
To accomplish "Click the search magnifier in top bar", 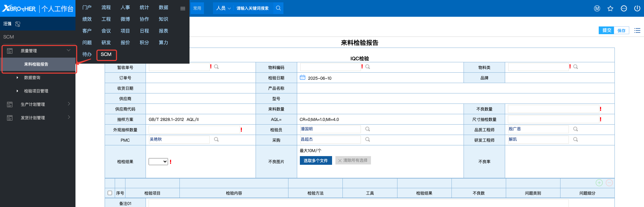I will [x=278, y=8].
